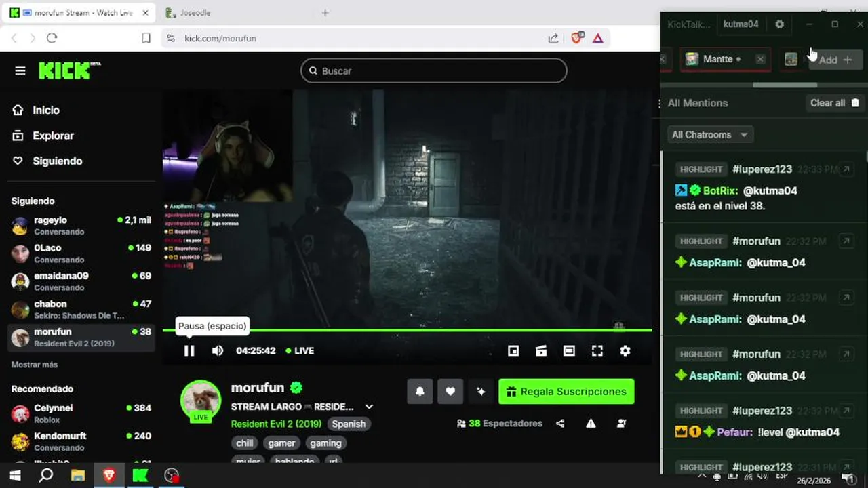This screenshot has height=488, width=868.
Task: Select the gaming tag
Action: pyautogui.click(x=325, y=443)
